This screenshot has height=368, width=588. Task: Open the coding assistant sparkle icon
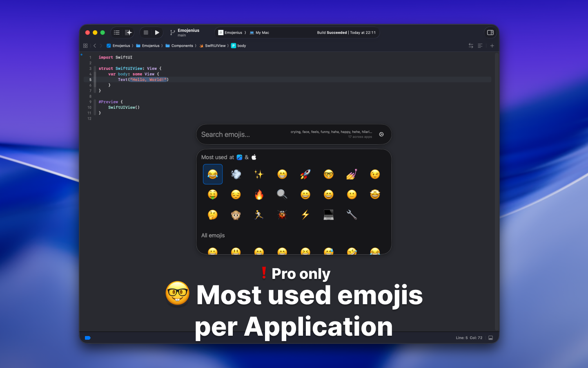pyautogui.click(x=128, y=32)
